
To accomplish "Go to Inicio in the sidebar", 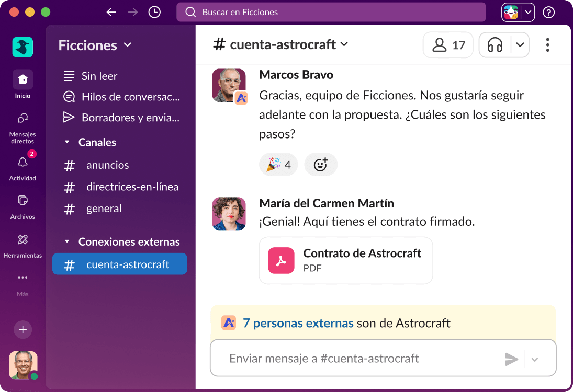I will (x=22, y=79).
